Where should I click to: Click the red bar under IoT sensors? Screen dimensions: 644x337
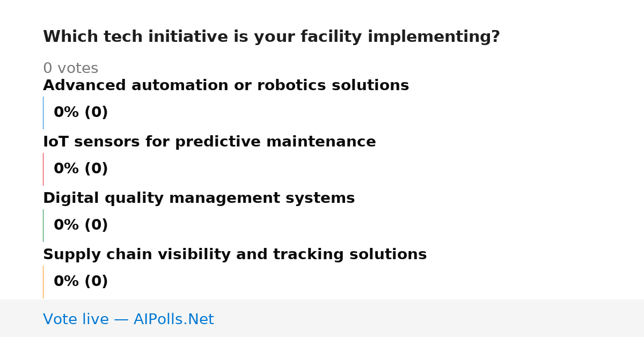(x=43, y=169)
